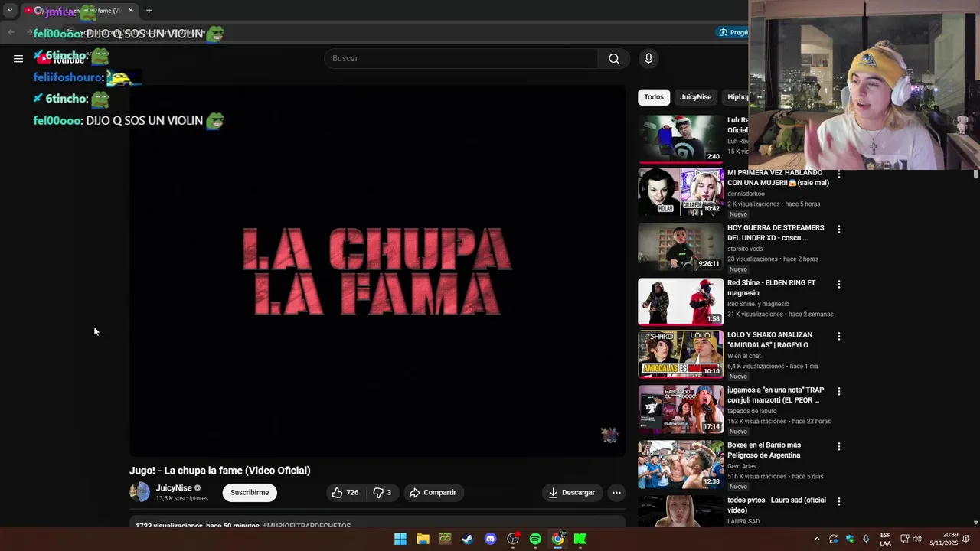Open the YouTube hamburger guide menu

(18, 59)
